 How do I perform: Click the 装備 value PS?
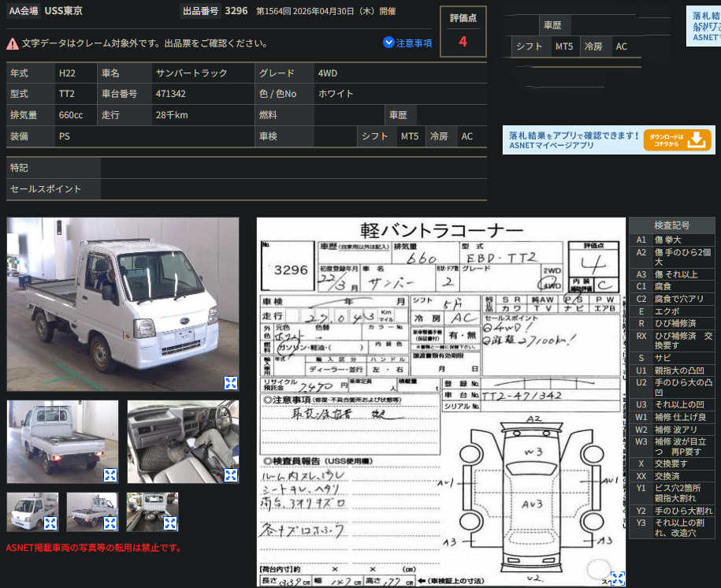[65, 136]
